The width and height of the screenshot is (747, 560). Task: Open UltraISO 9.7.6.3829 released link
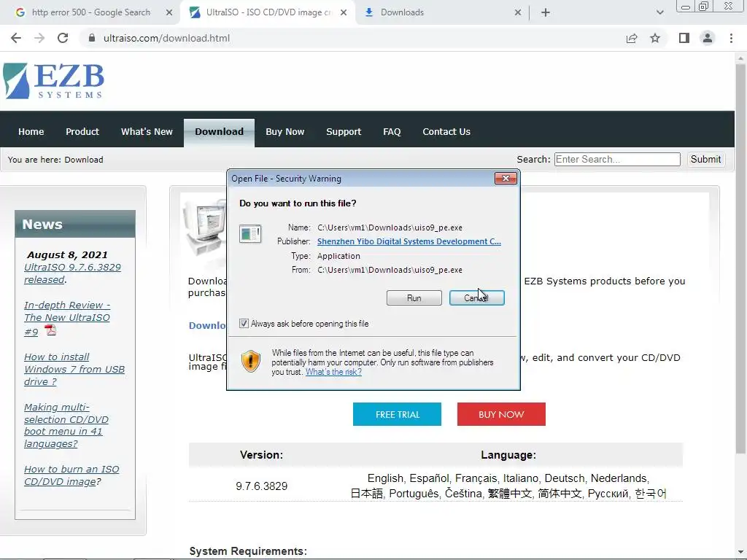[x=72, y=273]
